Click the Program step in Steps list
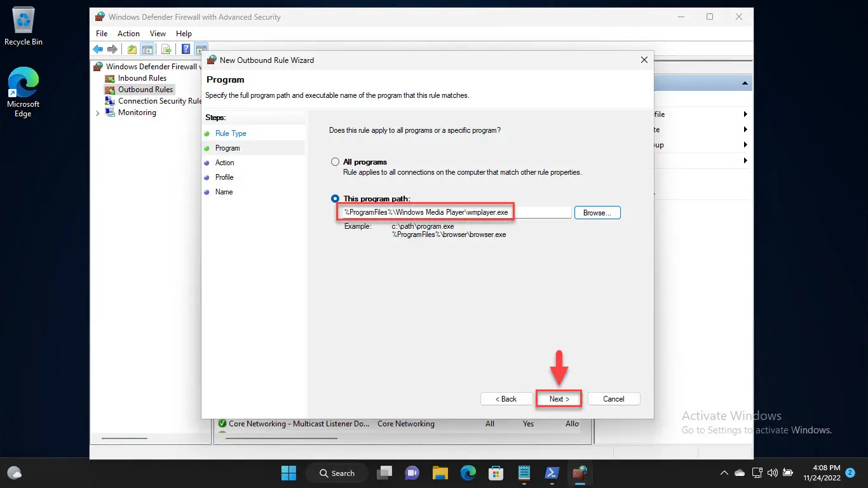This screenshot has width=868, height=488. coord(227,148)
